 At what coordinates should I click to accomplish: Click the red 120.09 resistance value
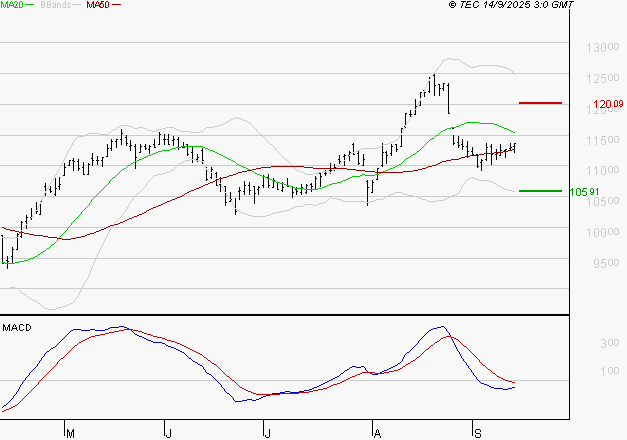(608, 104)
